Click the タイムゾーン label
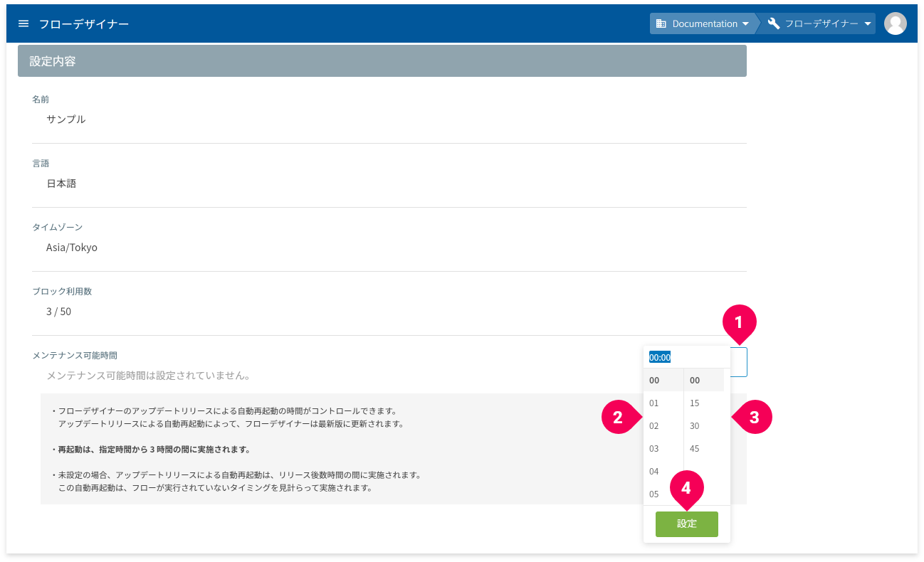Viewport: 924px width, 562px height. point(58,227)
